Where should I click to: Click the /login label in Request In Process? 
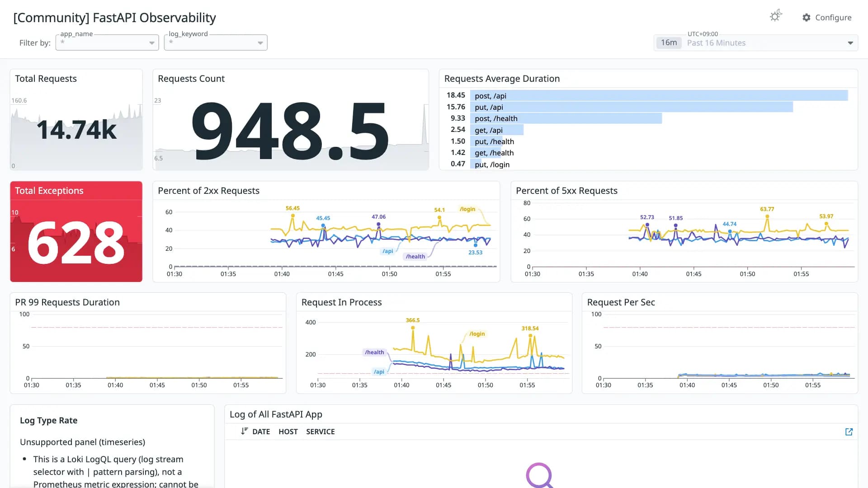click(x=477, y=334)
